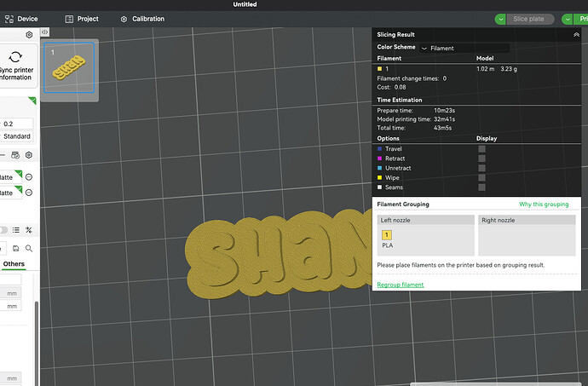Click the Sync printer information refresh icon
The width and height of the screenshot is (588, 386).
[15, 57]
